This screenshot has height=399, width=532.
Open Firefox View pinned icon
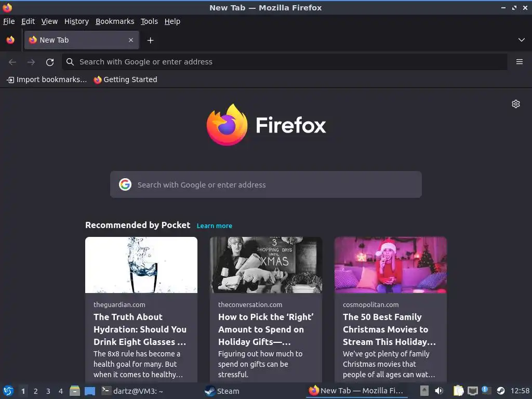[10, 40]
